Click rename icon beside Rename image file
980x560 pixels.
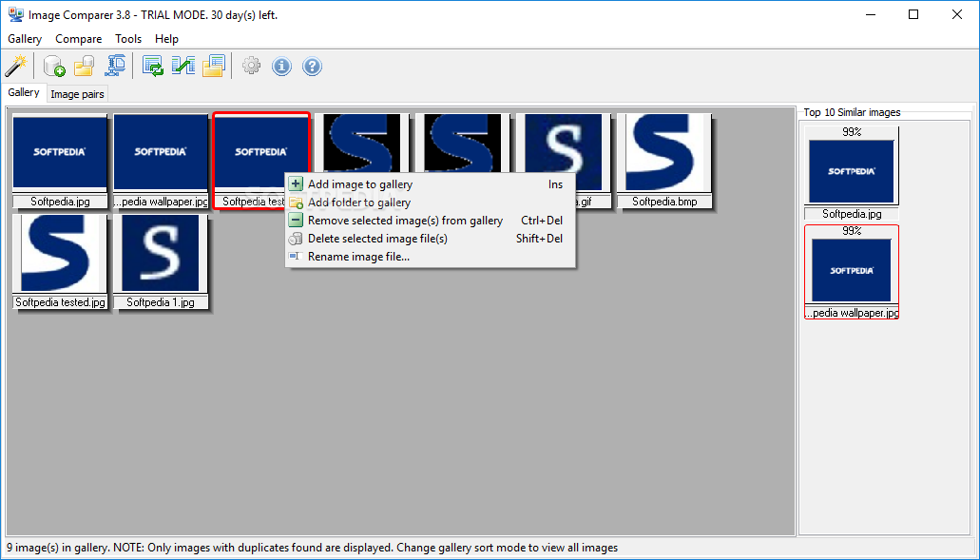[296, 257]
